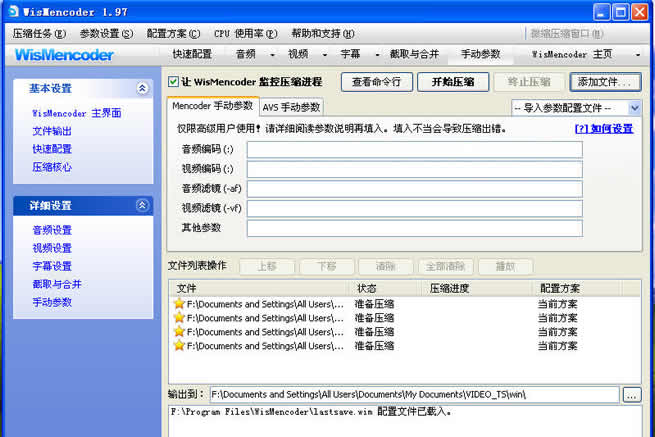Image resolution: width=655 pixels, height=437 pixels.
Task: Click the 全部清除 list button
Action: pos(445,266)
